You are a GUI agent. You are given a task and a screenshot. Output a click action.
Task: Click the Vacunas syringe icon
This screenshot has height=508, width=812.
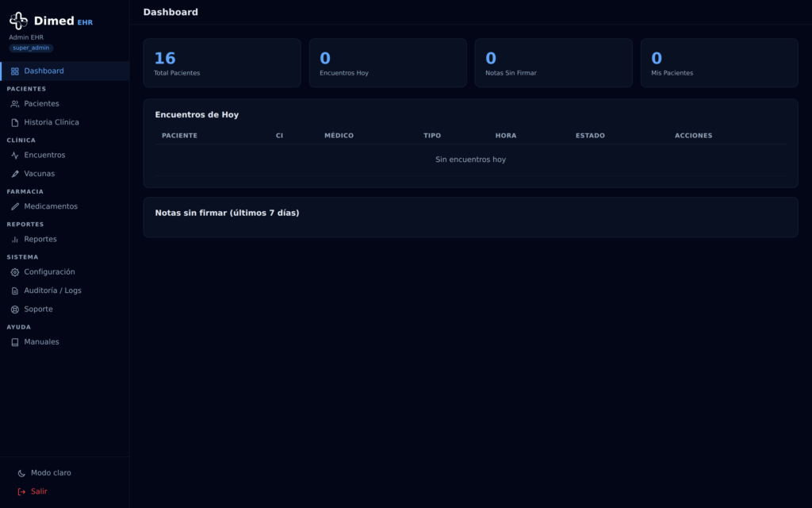[x=15, y=174]
